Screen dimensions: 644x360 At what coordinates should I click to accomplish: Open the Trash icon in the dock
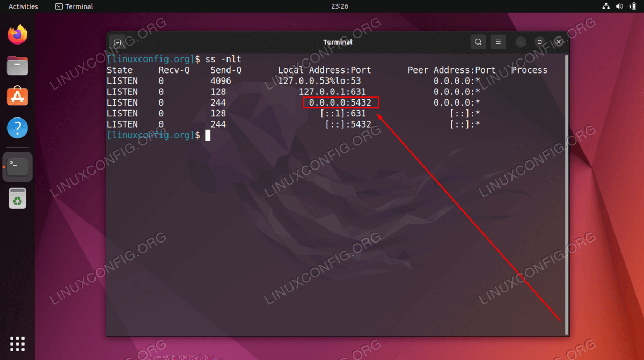(18, 199)
